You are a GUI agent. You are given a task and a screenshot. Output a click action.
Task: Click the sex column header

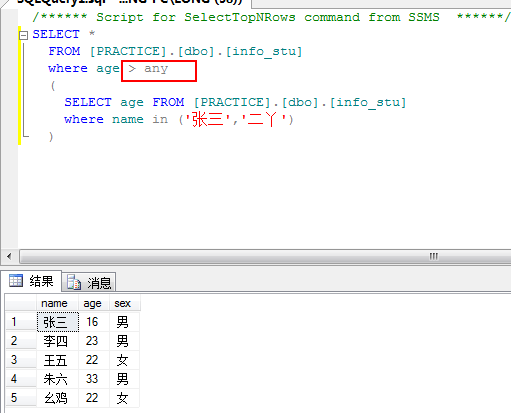point(124,303)
